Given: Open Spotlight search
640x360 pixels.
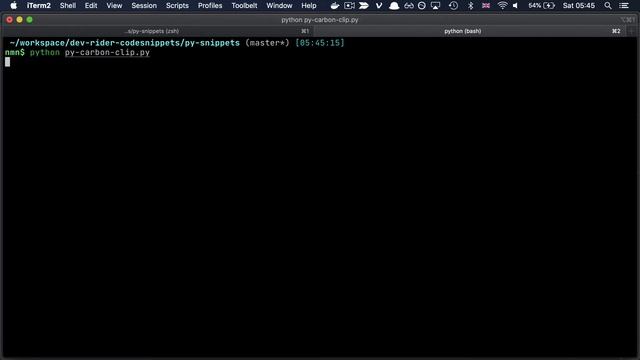Looking at the screenshot, I should (x=608, y=6).
